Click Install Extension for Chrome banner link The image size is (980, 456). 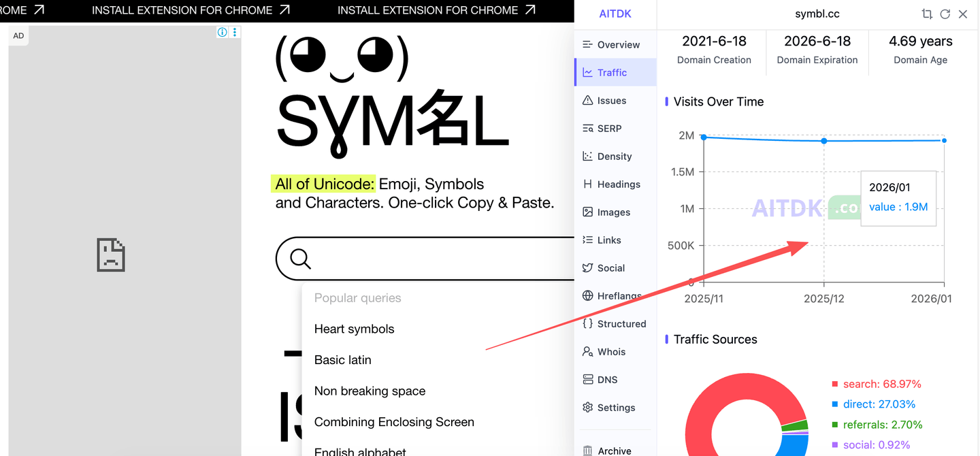191,10
